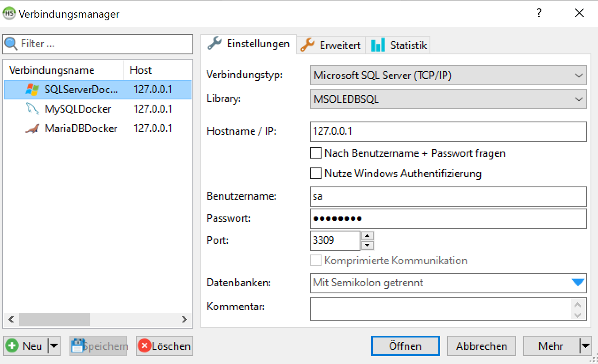Delete session with Löschen button
598x364 pixels.
click(165, 346)
